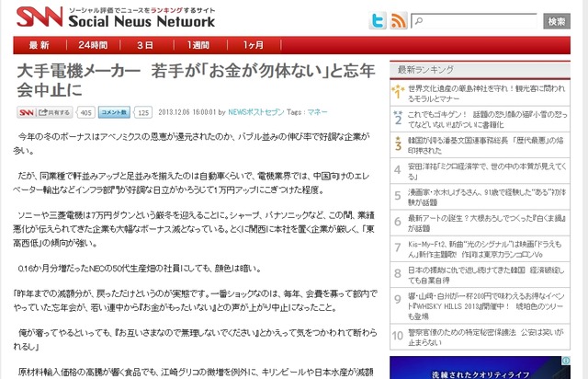
Task: Click the share count 405 bubble
Action: tap(85, 112)
